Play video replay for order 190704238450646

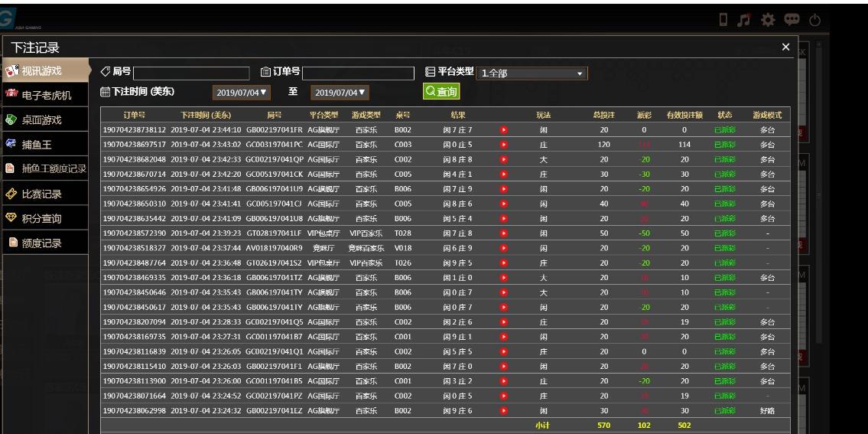[x=504, y=292]
